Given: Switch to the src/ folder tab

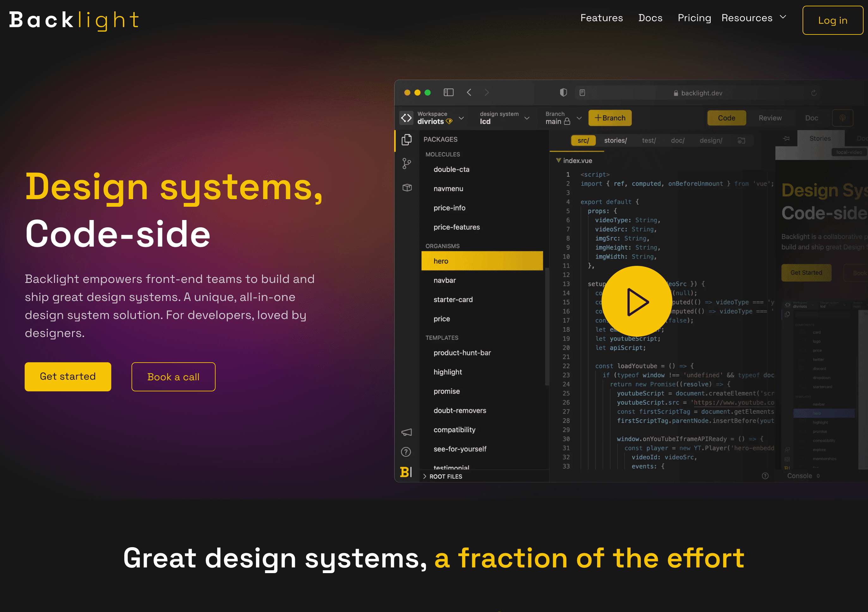Looking at the screenshot, I should [583, 140].
